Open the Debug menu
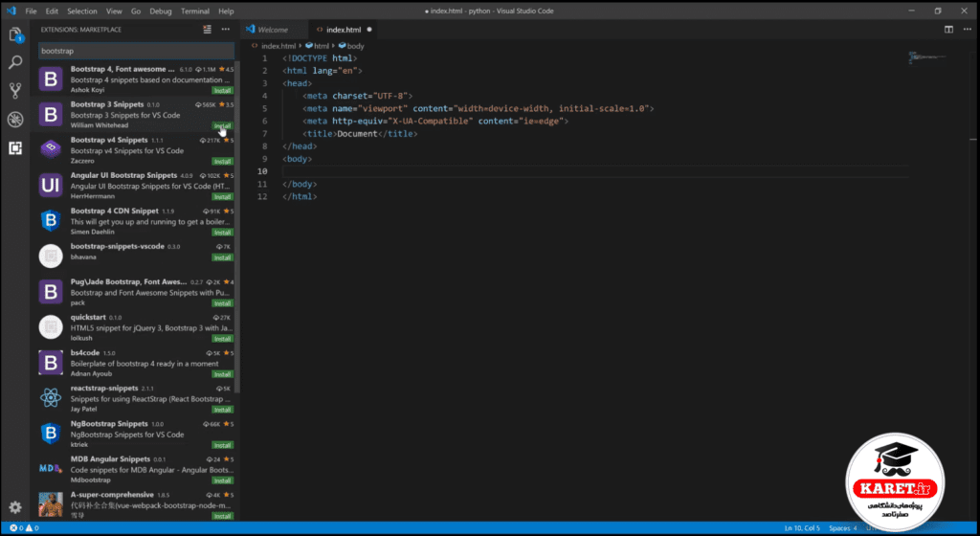Screen dimensions: 980x536 (x=161, y=11)
